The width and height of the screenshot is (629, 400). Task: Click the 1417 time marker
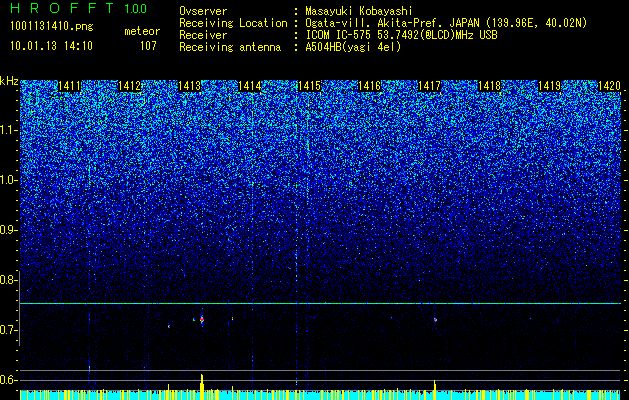click(429, 86)
